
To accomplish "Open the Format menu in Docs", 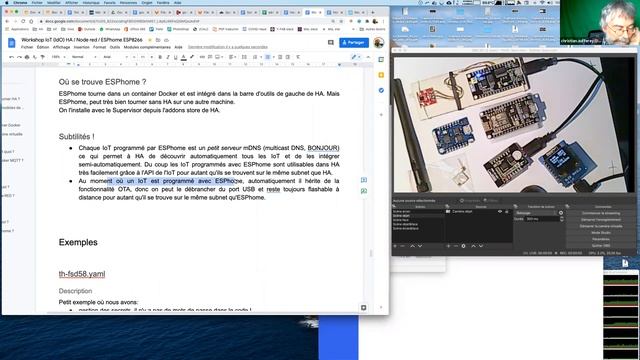I will [x=99, y=47].
